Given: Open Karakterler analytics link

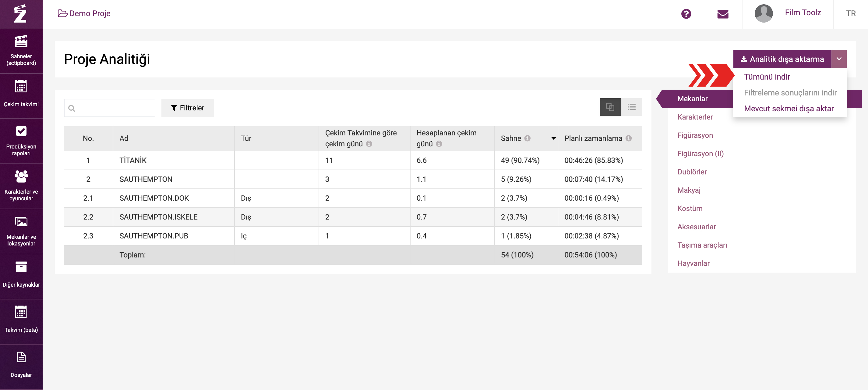Looking at the screenshot, I should (x=695, y=117).
